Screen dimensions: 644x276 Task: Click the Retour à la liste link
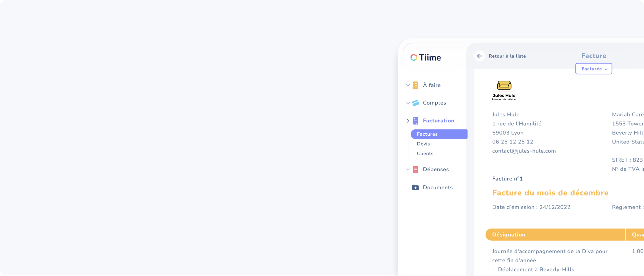[507, 56]
